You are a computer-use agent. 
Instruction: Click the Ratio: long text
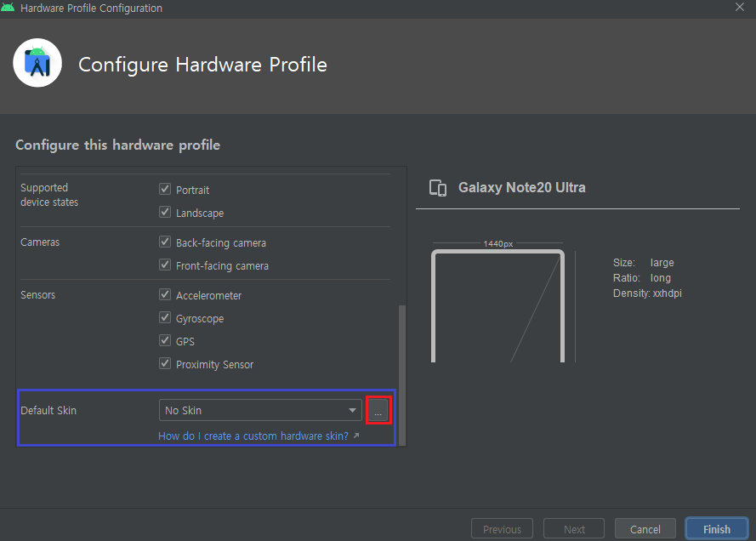[642, 278]
